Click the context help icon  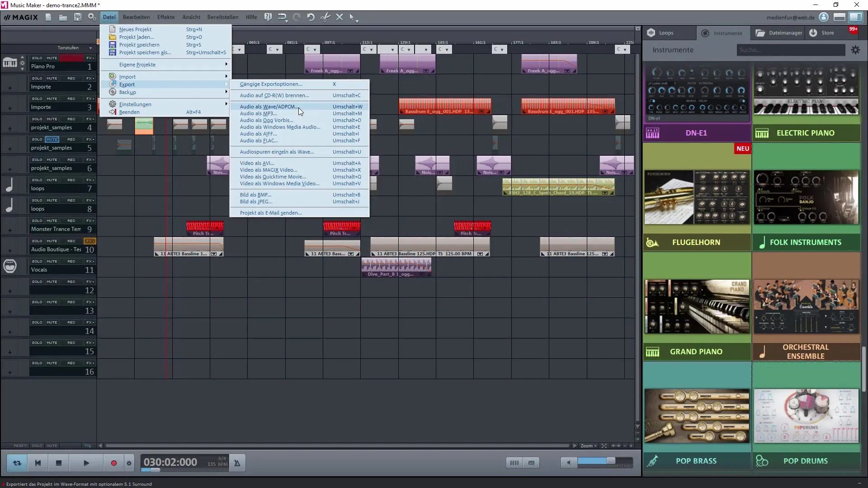(268, 17)
